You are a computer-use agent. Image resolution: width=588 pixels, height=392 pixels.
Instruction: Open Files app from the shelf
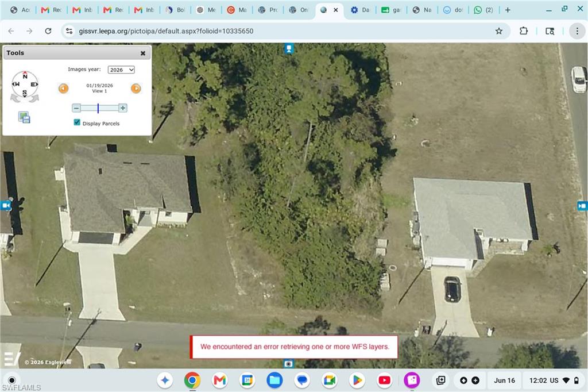click(274, 381)
